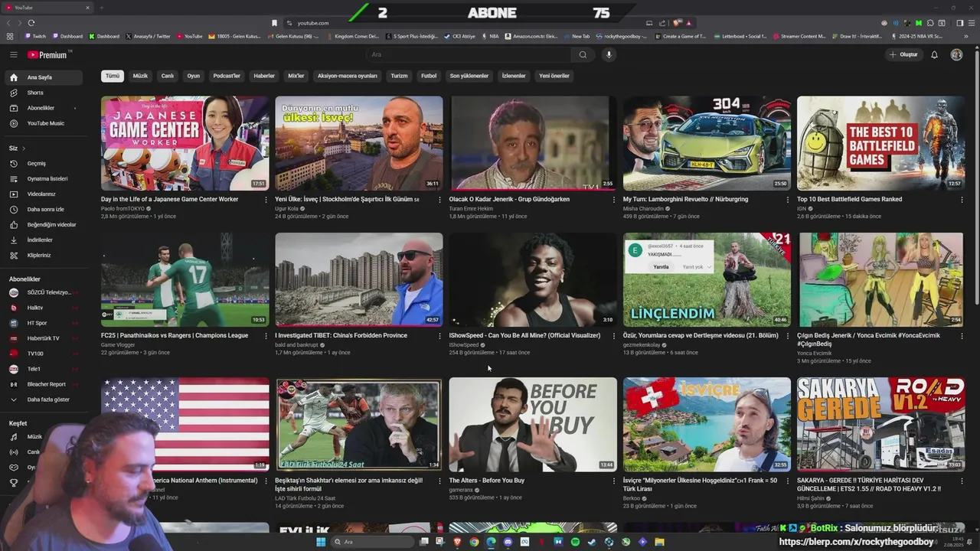Open Top 10 Best Battlefield Games thumbnail
980x551 pixels.
pyautogui.click(x=880, y=143)
